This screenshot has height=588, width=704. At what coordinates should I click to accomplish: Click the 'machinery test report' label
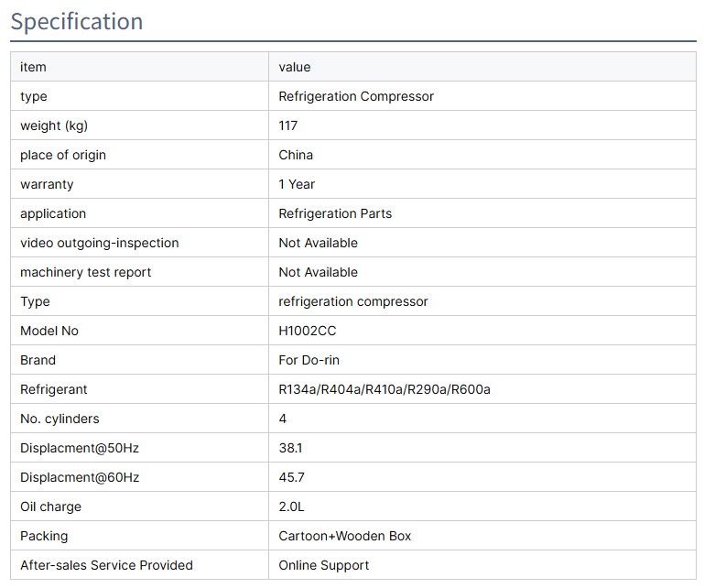pos(86,272)
